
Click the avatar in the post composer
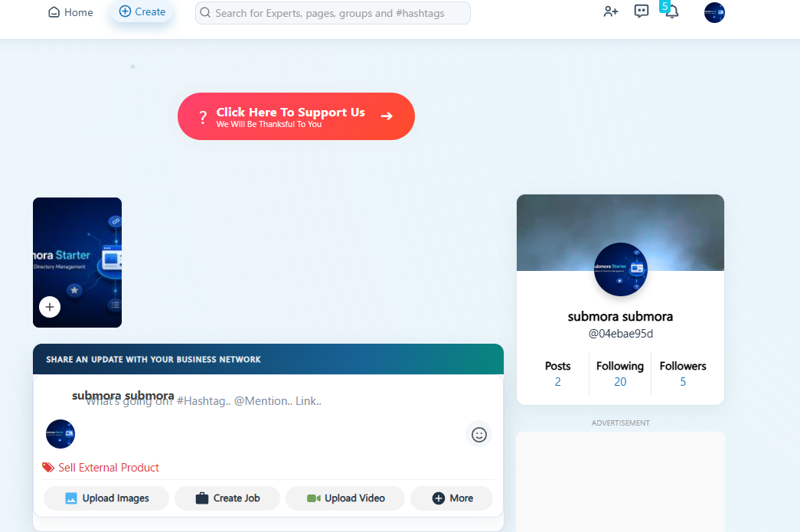60,434
